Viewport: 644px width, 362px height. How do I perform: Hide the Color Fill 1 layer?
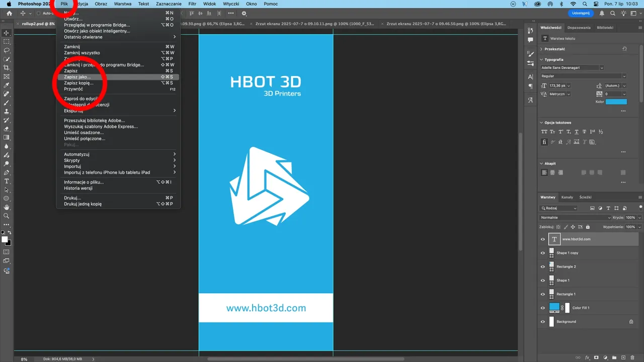(x=542, y=308)
